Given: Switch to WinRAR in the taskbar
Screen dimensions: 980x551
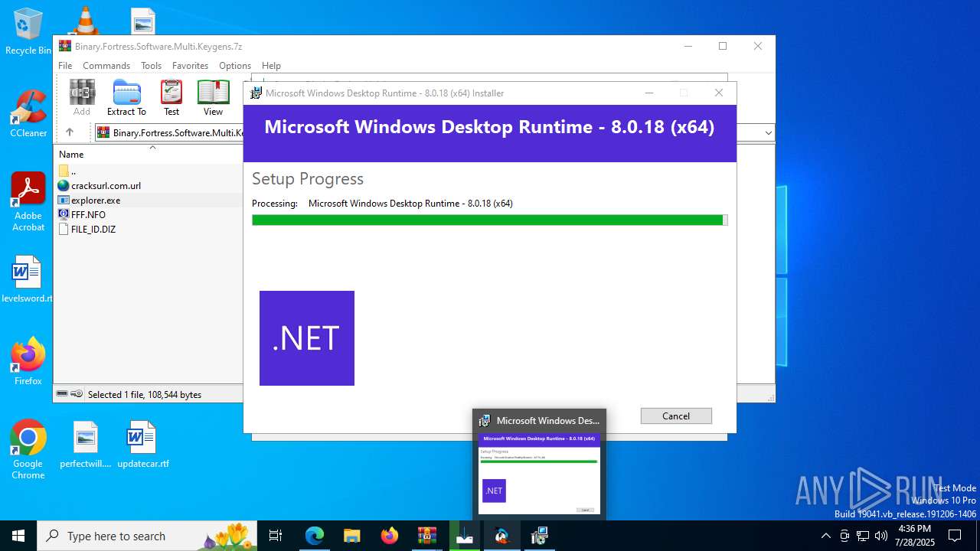Looking at the screenshot, I should pyautogui.click(x=426, y=536).
